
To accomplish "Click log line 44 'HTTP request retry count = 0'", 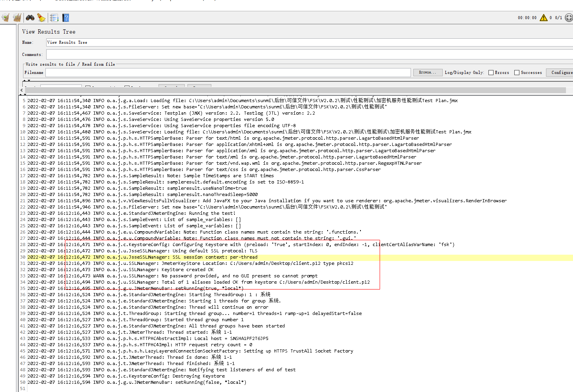I will (140, 345).
